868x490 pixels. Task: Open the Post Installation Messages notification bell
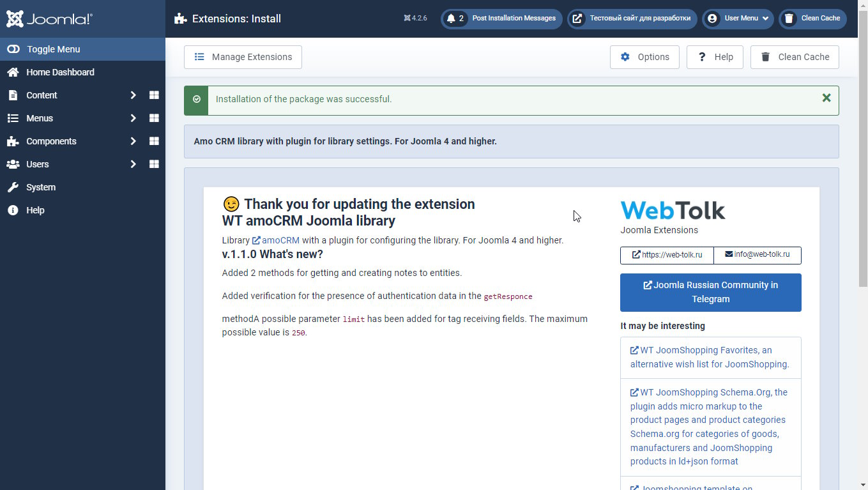click(451, 19)
